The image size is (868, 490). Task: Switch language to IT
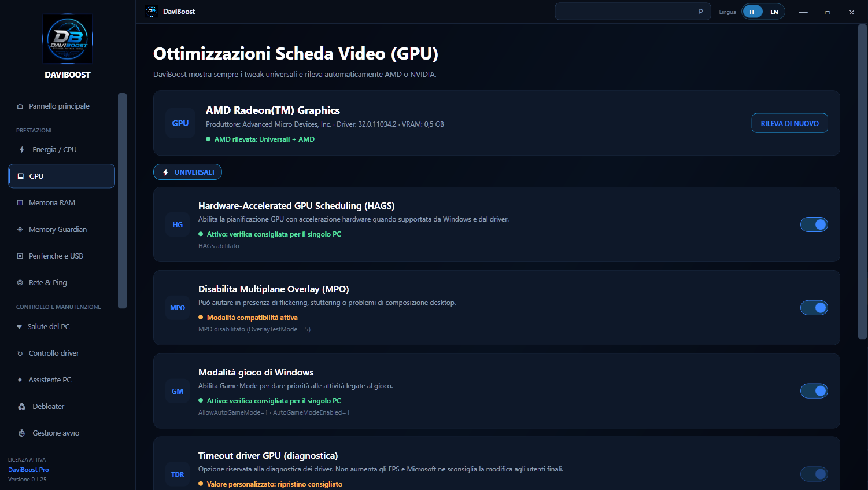coord(752,12)
